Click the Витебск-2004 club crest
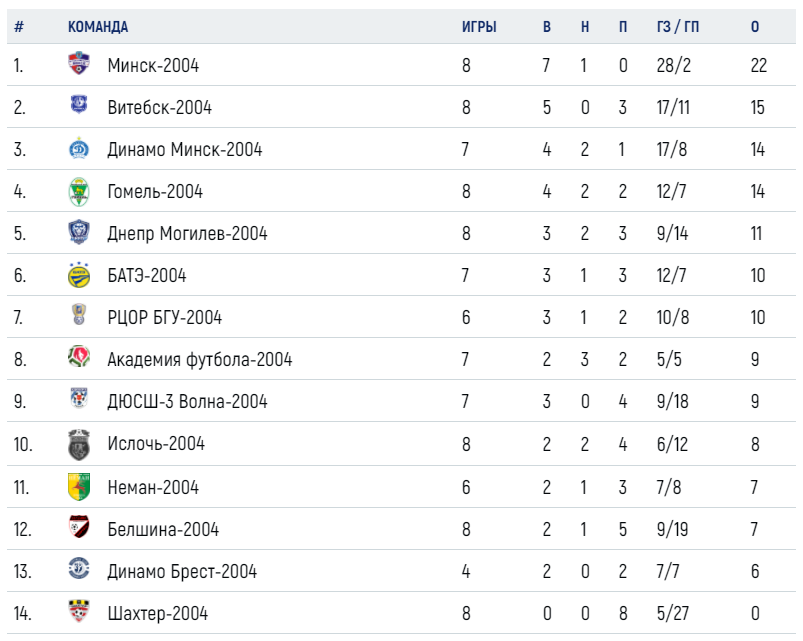Viewport: 803px width, 641px height. (79, 105)
